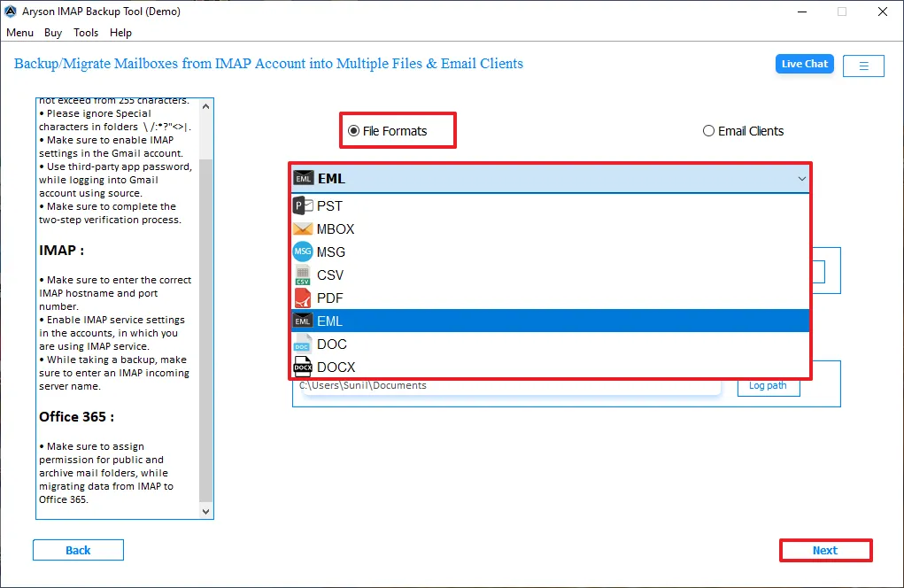Click the MSG round blue icon
The image size is (904, 588).
(x=303, y=251)
